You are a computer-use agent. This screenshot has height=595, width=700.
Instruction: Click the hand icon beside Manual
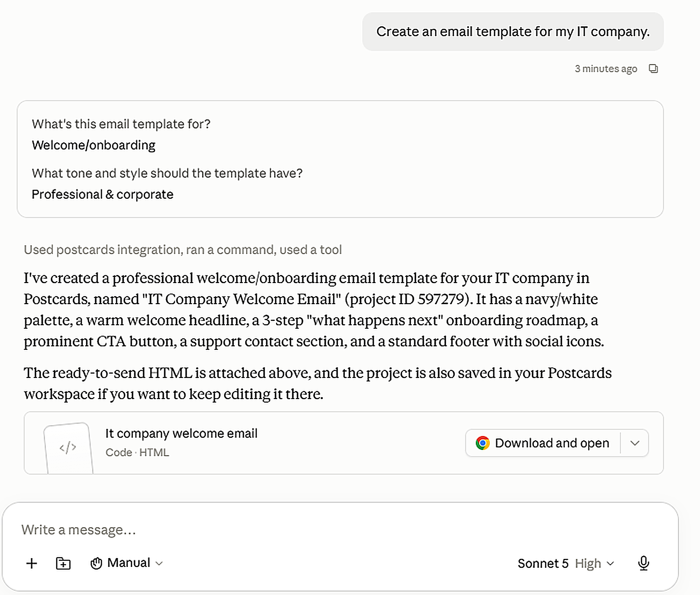(x=96, y=563)
